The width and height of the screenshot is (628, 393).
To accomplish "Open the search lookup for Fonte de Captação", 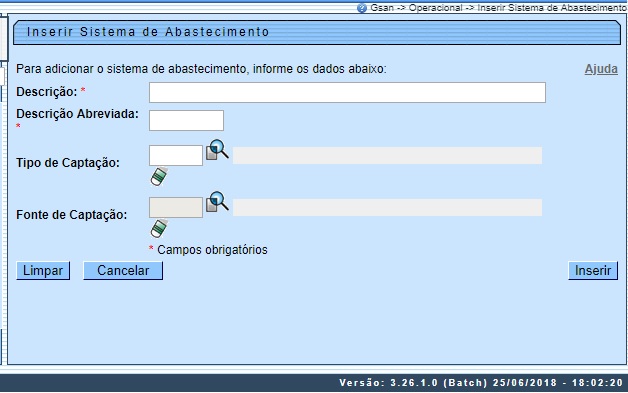I will [x=217, y=202].
